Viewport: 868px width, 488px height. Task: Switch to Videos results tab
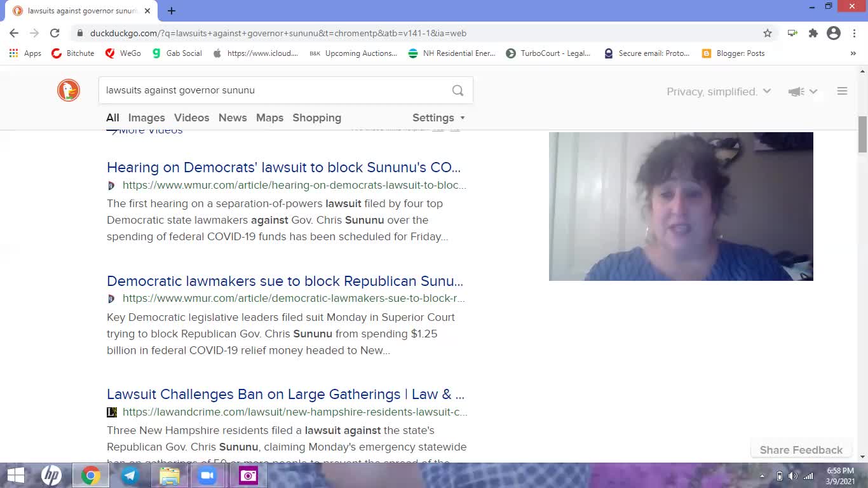coord(191,118)
